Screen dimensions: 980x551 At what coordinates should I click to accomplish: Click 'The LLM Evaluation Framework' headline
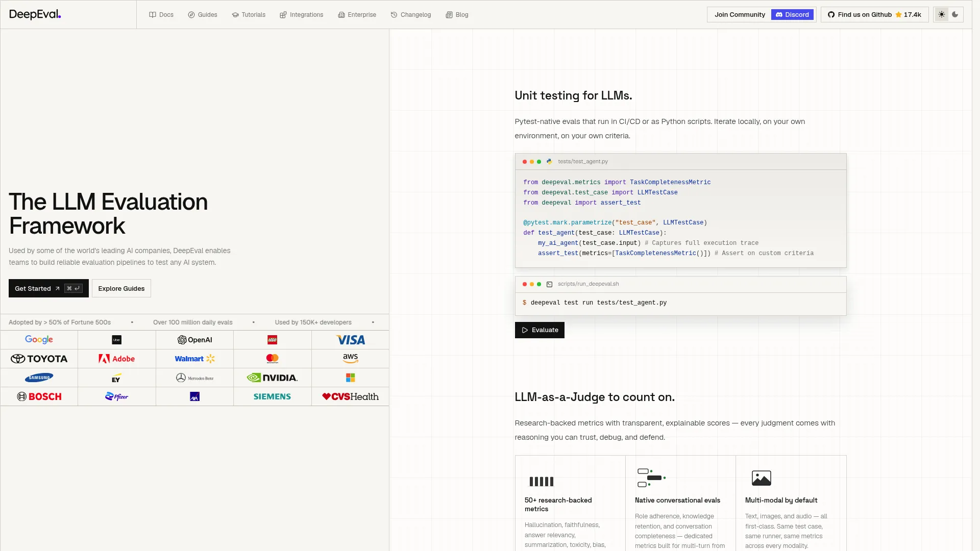pos(108,214)
